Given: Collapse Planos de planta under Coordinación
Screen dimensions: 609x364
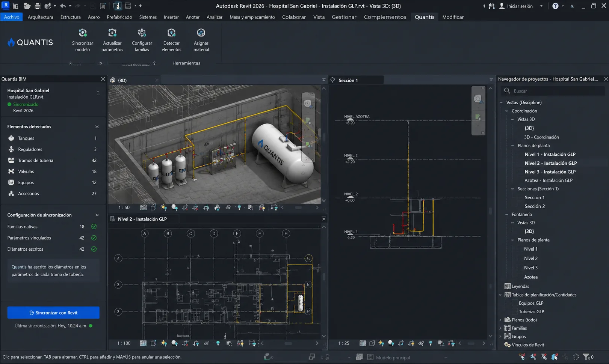Looking at the screenshot, I should [512, 146].
